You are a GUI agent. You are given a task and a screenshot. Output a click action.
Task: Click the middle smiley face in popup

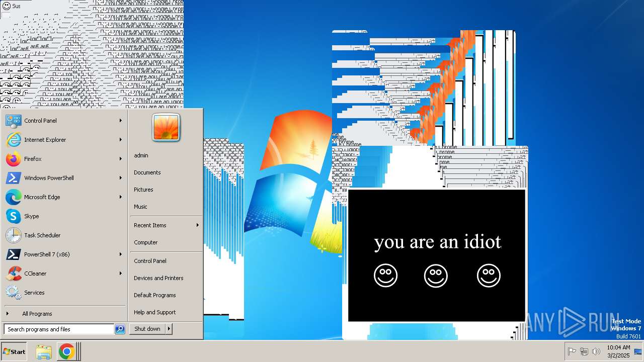[436, 276]
